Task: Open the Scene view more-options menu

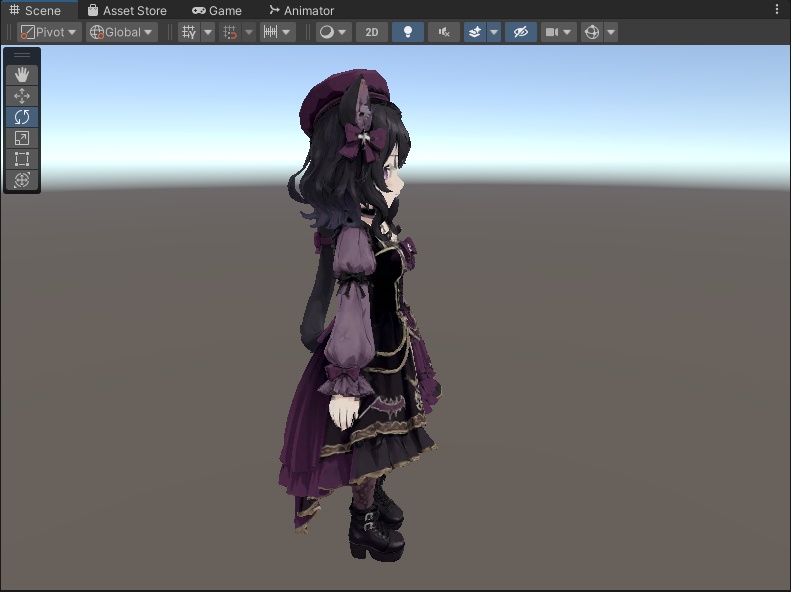Action: (777, 9)
